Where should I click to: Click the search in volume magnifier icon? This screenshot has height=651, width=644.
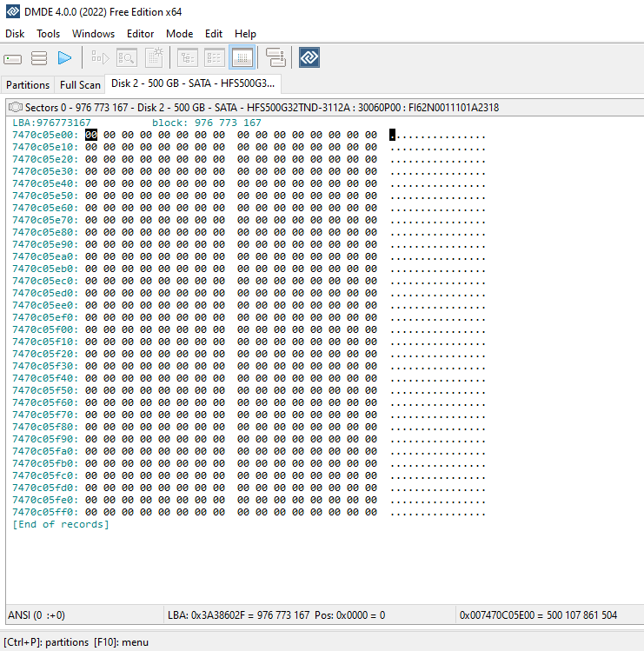(127, 57)
